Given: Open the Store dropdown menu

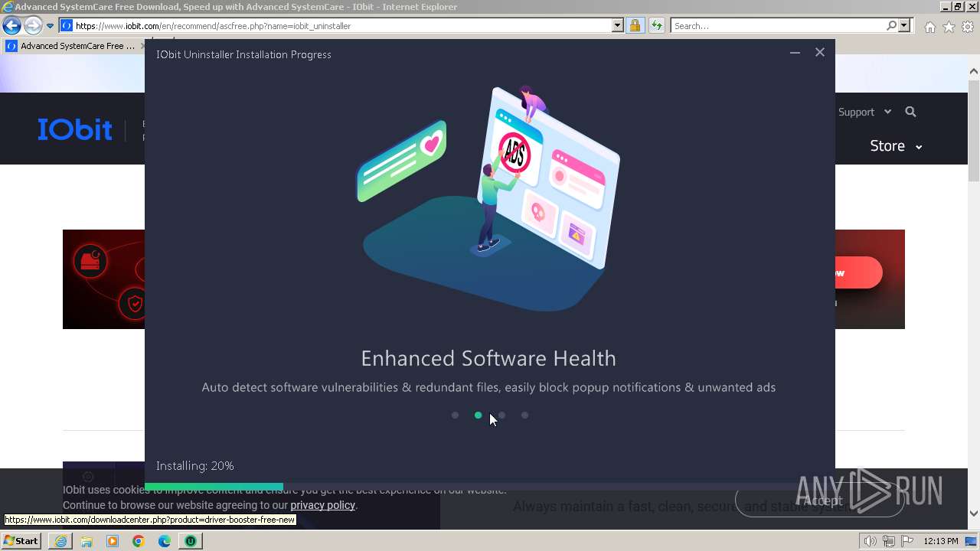Looking at the screenshot, I should pos(896,145).
